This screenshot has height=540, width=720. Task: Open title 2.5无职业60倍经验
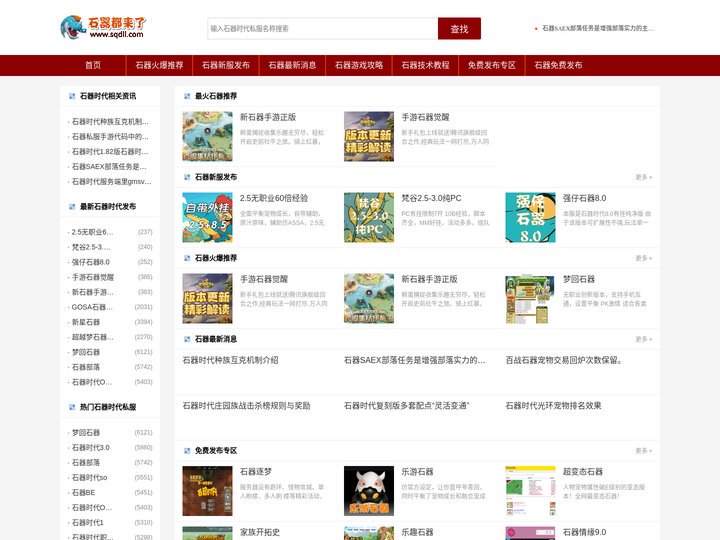(274, 198)
